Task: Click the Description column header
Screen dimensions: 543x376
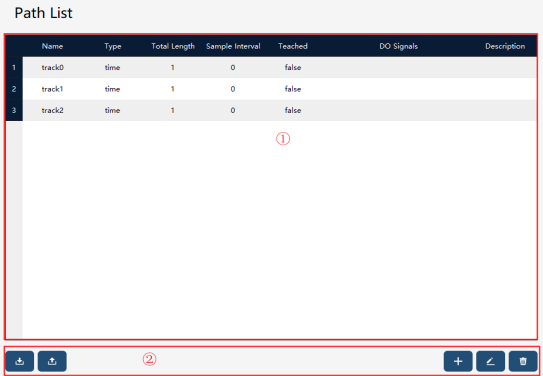Action: pos(505,46)
